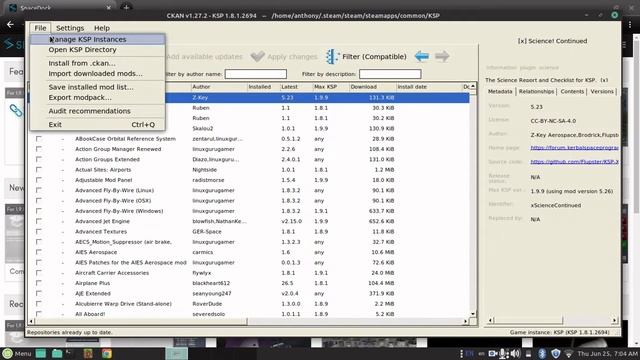Open a new browser tab with plus button

[126, 7]
